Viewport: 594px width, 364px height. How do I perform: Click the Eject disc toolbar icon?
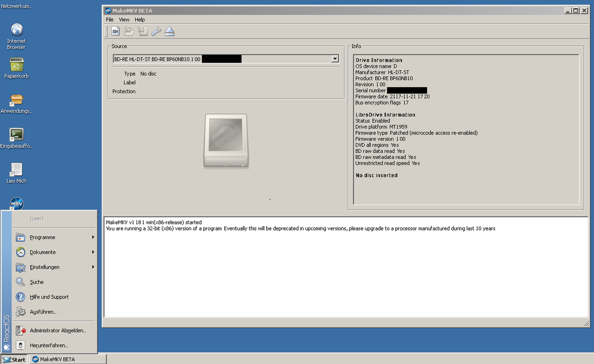point(170,31)
